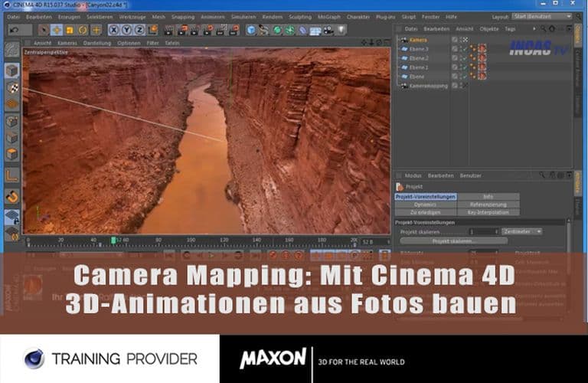Select Kameramapping object in the list
The image size is (588, 383).
click(x=429, y=86)
